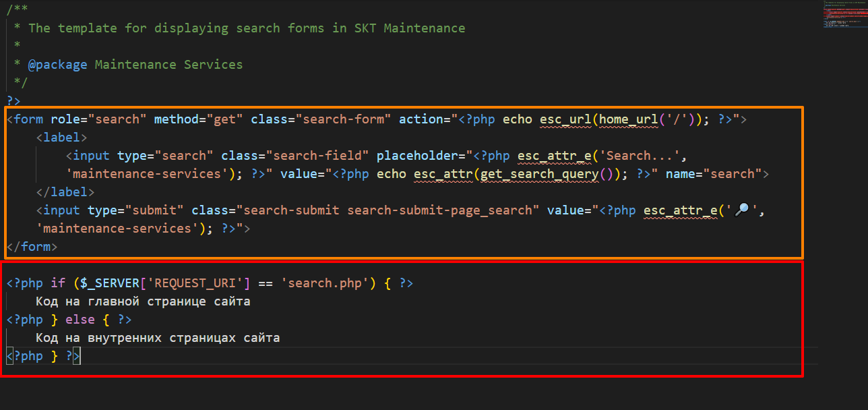
Task: Click the 'search.php' string literal
Action: point(329,283)
